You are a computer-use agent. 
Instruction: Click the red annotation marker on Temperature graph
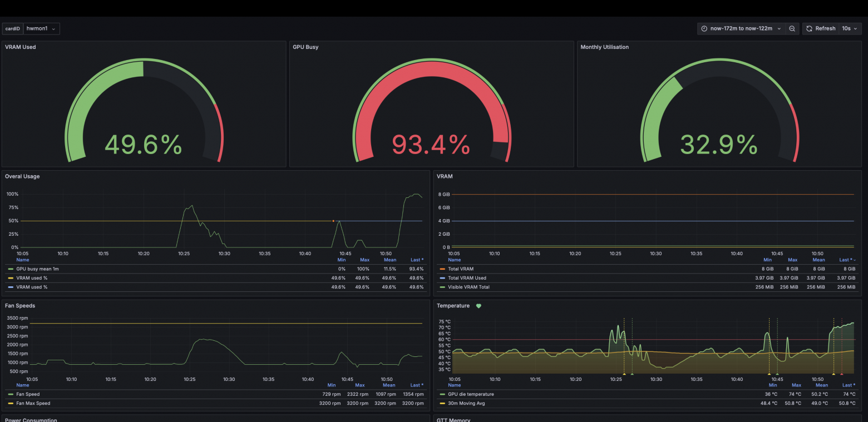click(x=841, y=374)
